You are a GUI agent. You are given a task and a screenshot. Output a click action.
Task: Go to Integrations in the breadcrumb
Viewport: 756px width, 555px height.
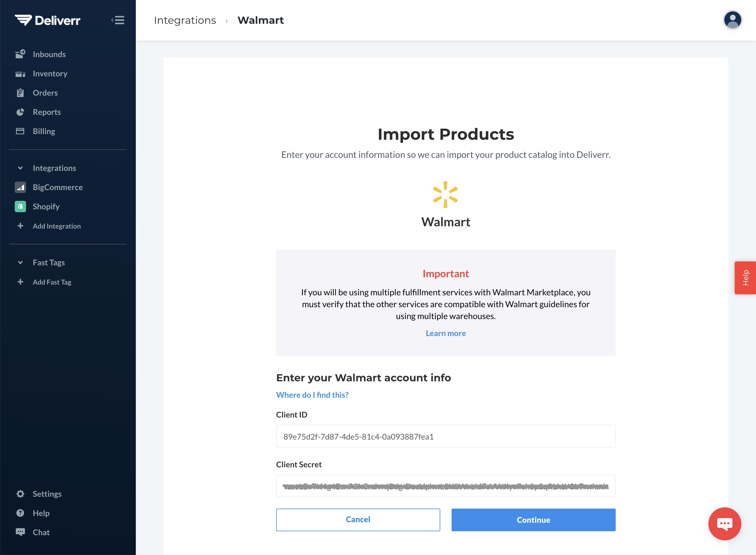pyautogui.click(x=185, y=20)
